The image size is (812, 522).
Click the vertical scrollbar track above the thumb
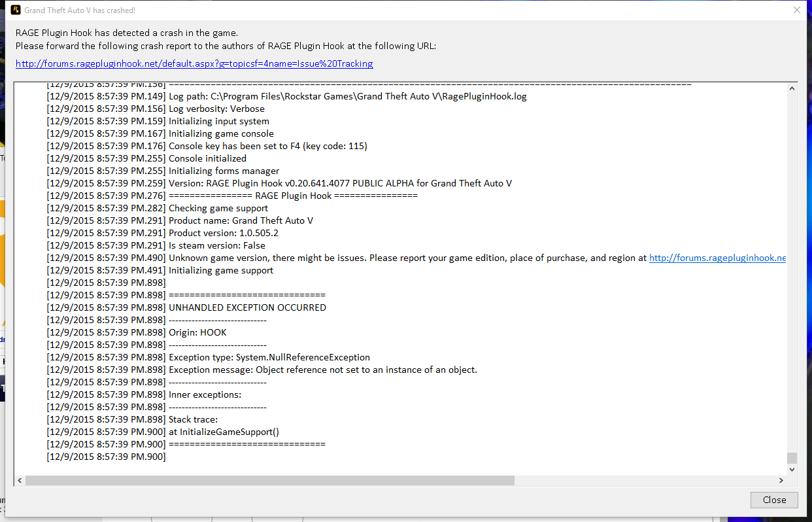pyautogui.click(x=792, y=262)
